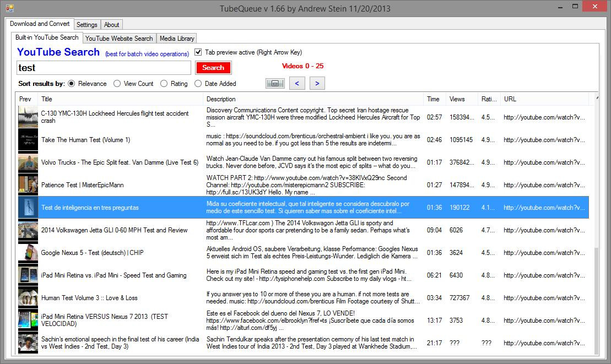Preview thumbnail for Take The Human Test

(28, 140)
